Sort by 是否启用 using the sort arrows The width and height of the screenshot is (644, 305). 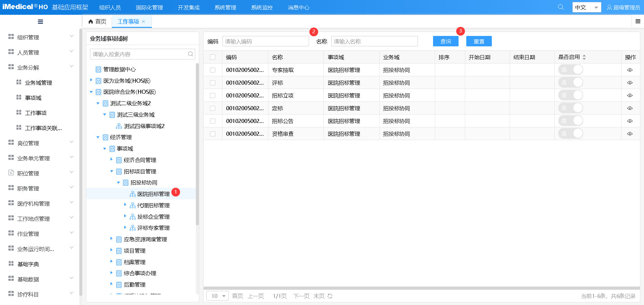coord(585,57)
